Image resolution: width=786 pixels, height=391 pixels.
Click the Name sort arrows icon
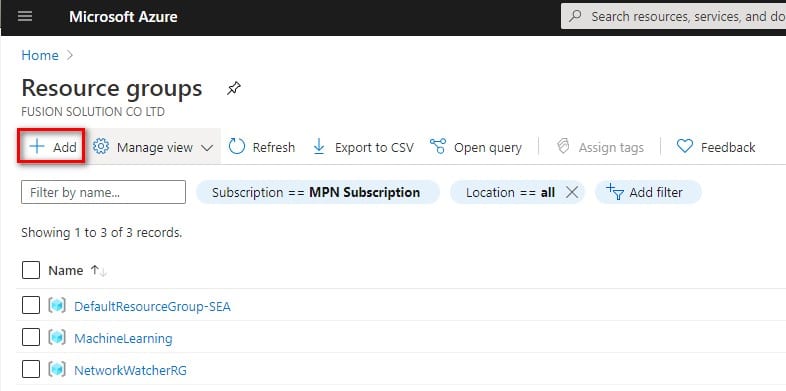pos(99,271)
